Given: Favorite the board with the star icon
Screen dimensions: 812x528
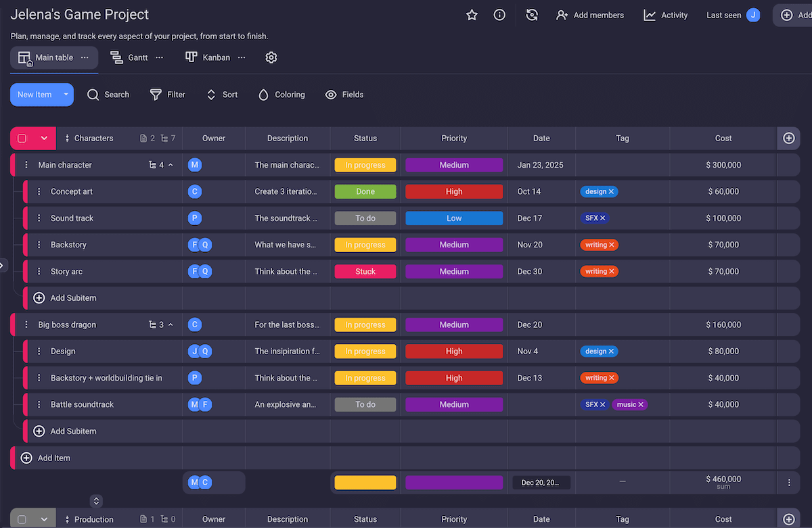Looking at the screenshot, I should [472, 14].
